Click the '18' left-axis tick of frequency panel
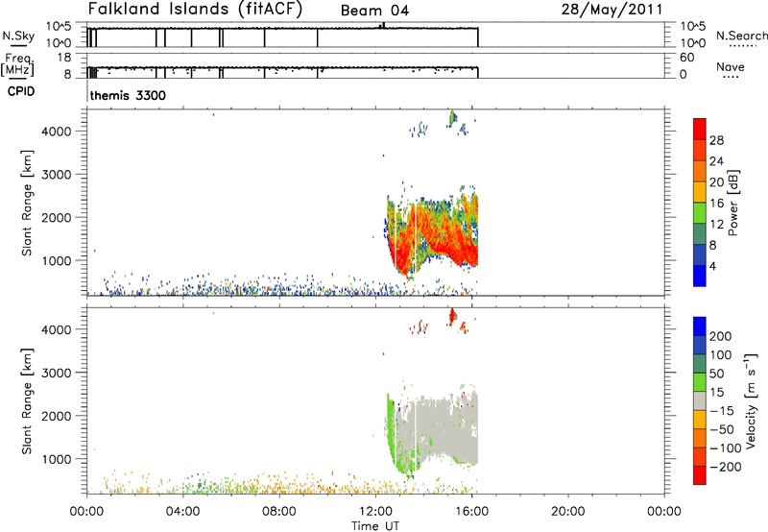The image size is (768, 532). 64,58
